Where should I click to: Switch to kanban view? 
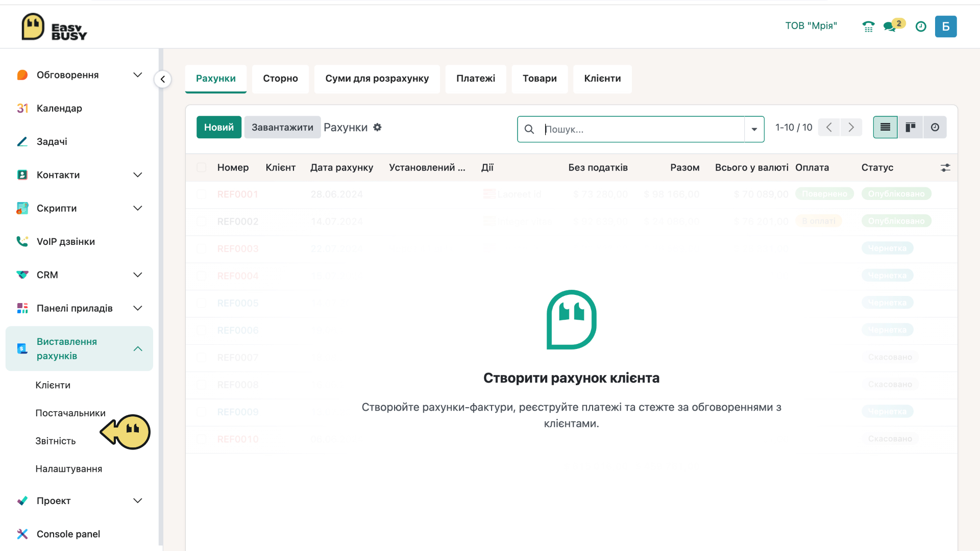(910, 127)
